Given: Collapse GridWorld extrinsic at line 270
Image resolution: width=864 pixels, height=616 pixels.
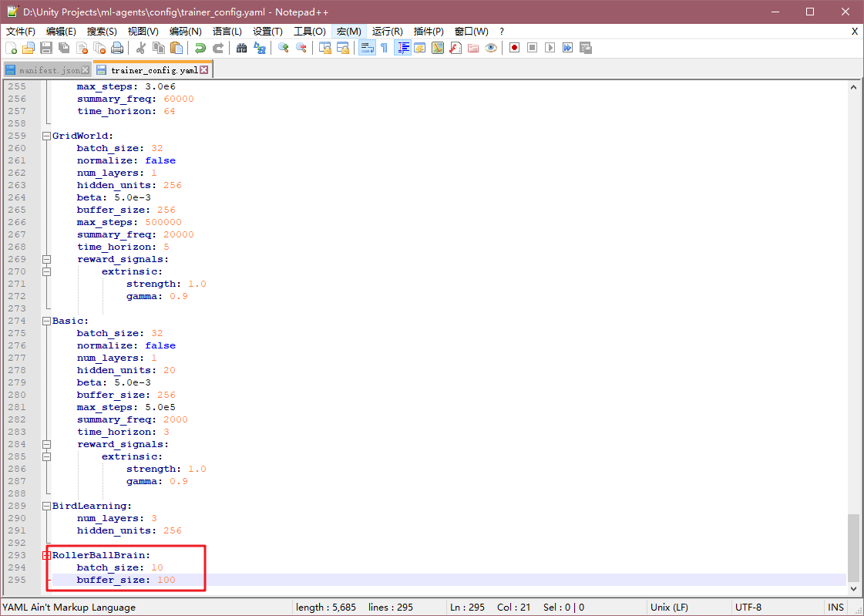Looking at the screenshot, I should pyautogui.click(x=47, y=271).
